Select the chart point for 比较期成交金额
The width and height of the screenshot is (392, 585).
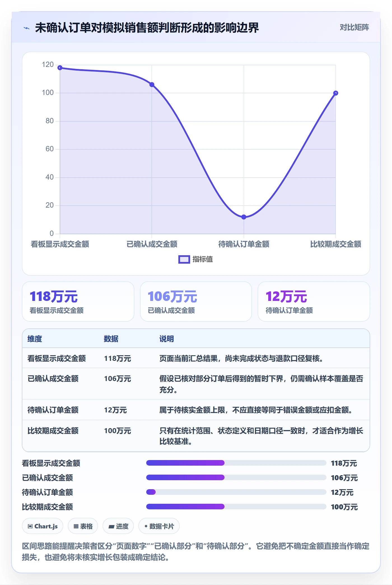click(x=336, y=93)
